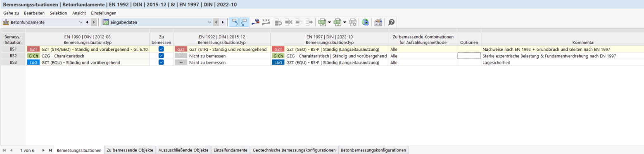Open the Gehe zu menu
Image resolution: width=644 pixels, height=154 pixels.
click(x=11, y=13)
